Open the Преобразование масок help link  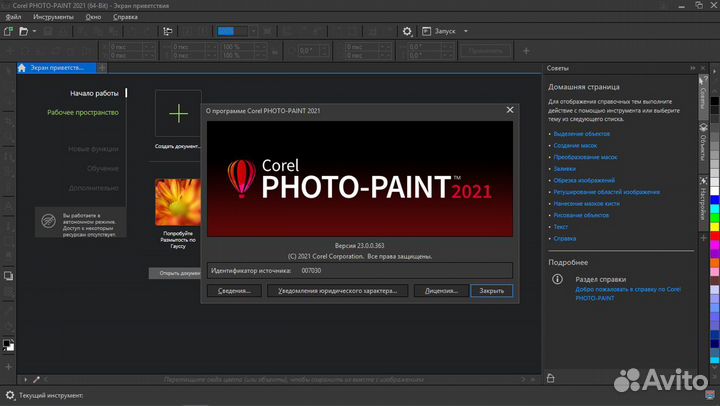click(x=585, y=157)
